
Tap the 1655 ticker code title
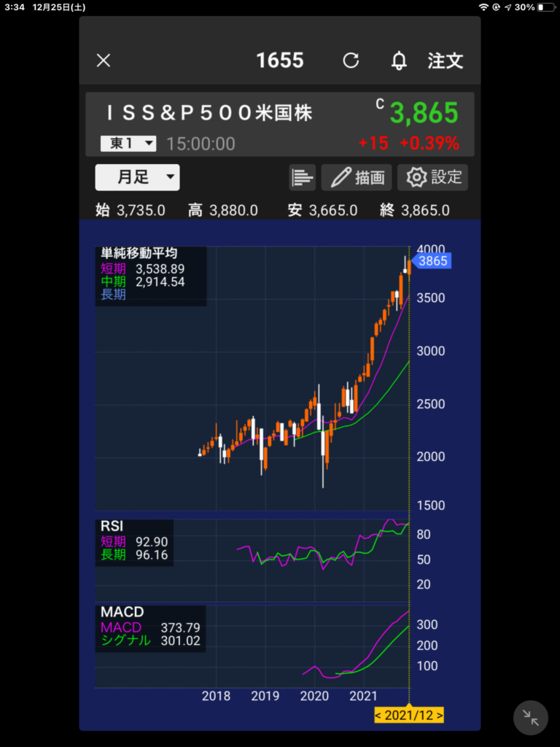[x=279, y=61]
